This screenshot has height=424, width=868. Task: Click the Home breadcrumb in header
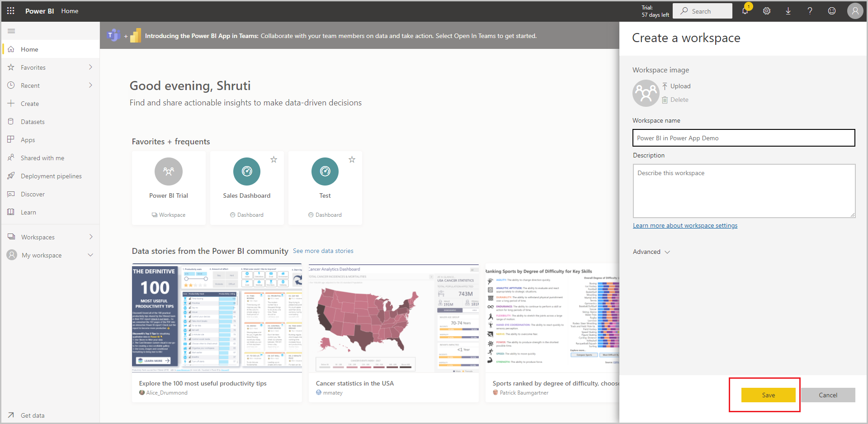click(x=70, y=11)
